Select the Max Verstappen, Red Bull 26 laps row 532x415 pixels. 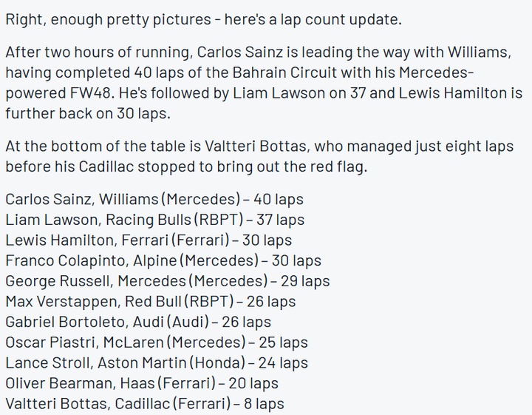[x=150, y=302]
